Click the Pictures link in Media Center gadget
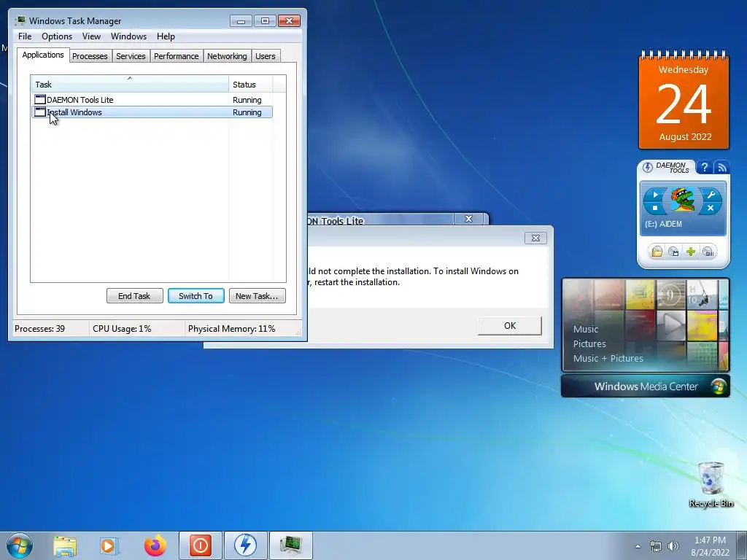747x560 pixels. click(589, 344)
